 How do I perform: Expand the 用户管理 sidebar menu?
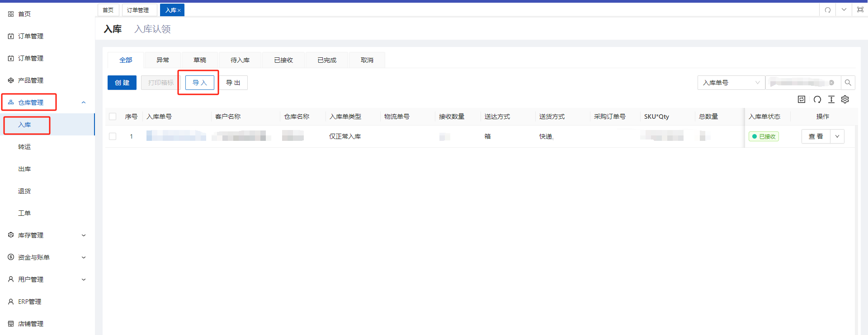click(x=84, y=279)
